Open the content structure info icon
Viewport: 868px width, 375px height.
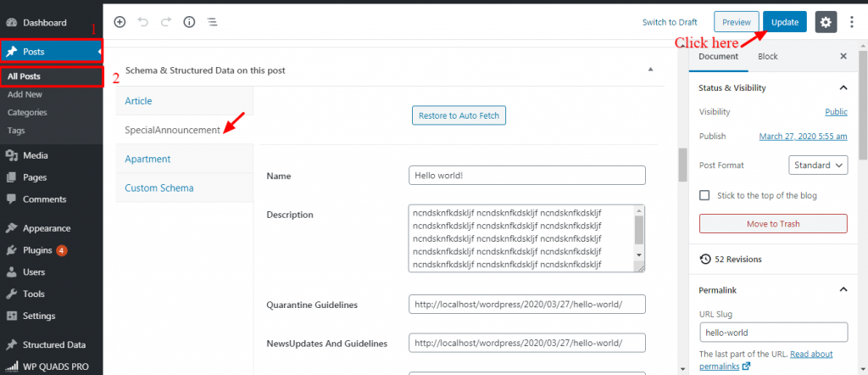point(189,22)
